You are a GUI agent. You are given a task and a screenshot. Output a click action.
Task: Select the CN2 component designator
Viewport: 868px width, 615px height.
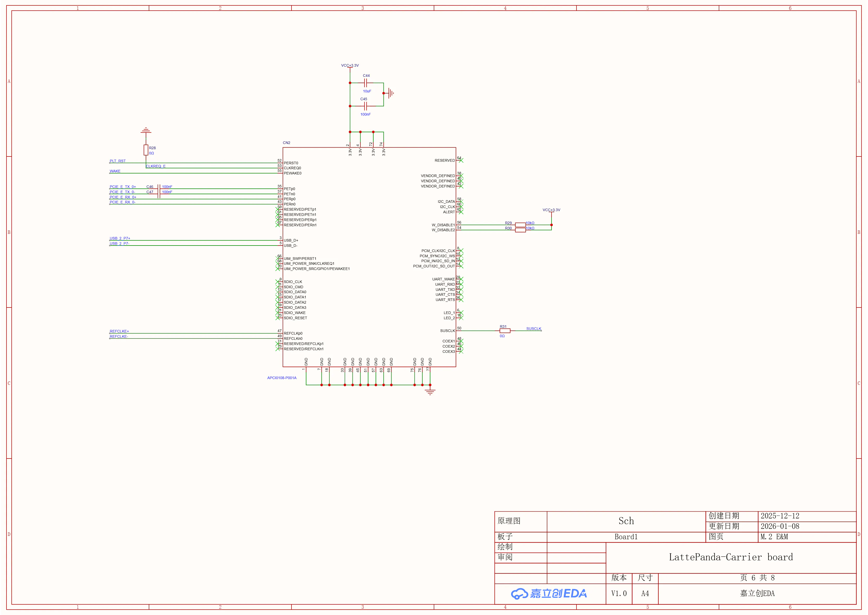[x=287, y=143]
